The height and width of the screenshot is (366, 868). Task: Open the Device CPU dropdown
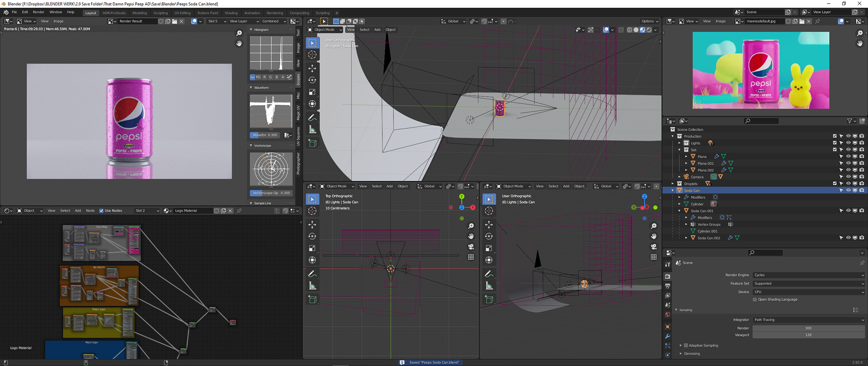click(x=809, y=292)
